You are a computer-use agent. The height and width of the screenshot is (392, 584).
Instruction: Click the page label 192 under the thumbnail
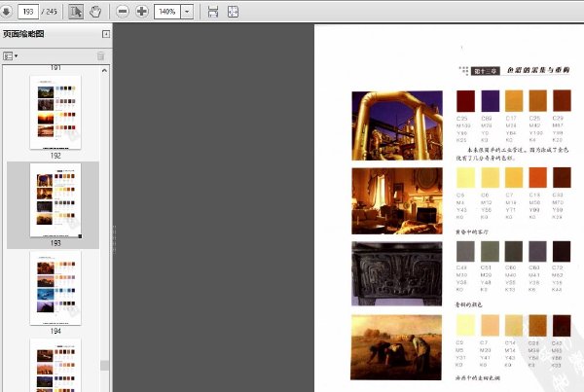tap(55, 156)
